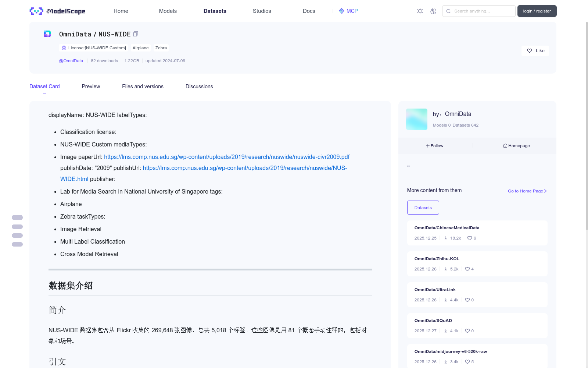
Task: Click the download icon on ChineseMedicalData card
Action: (x=446, y=238)
